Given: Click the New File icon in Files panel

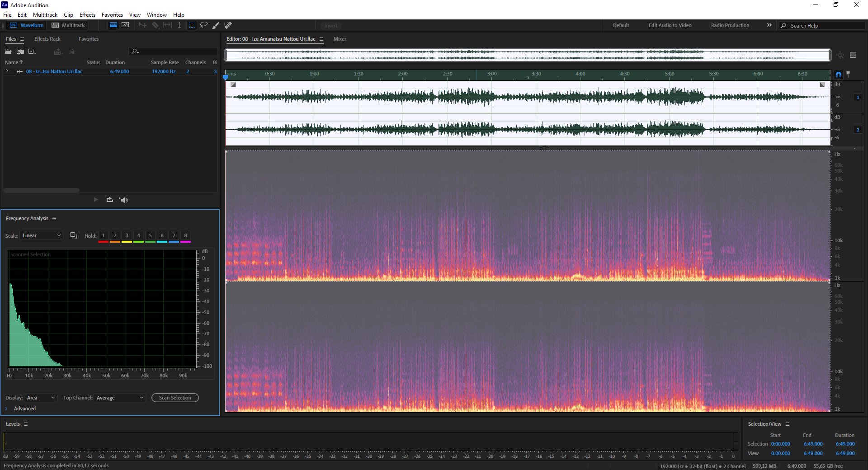Looking at the screenshot, I should [32, 52].
